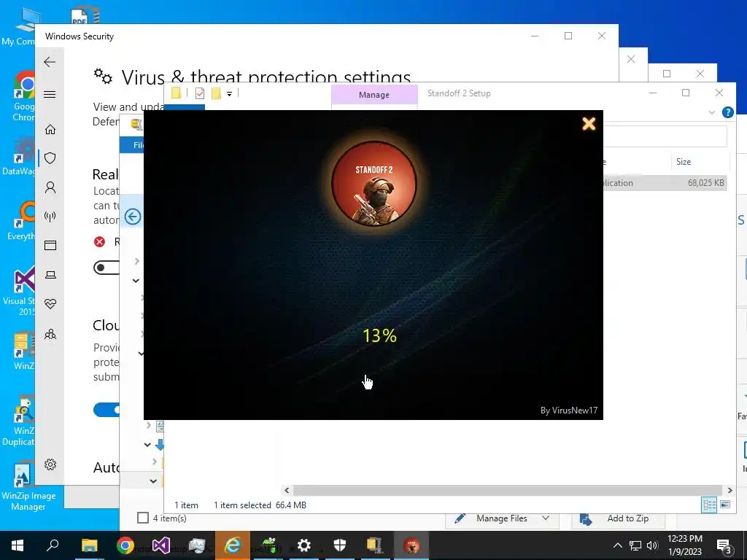Go back using Windows Security back arrow
Viewport: 747px width, 560px height.
(x=50, y=62)
